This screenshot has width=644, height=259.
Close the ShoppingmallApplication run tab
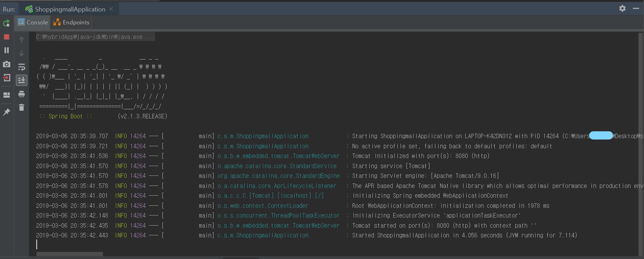click(111, 9)
